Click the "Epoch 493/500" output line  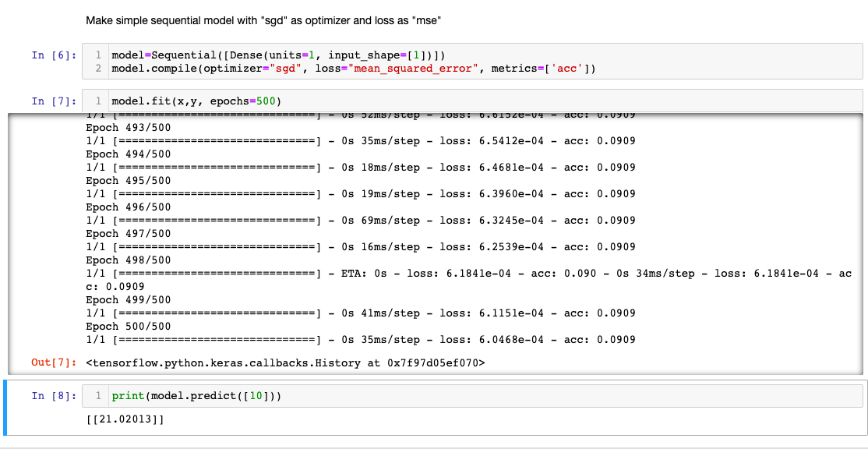(128, 128)
